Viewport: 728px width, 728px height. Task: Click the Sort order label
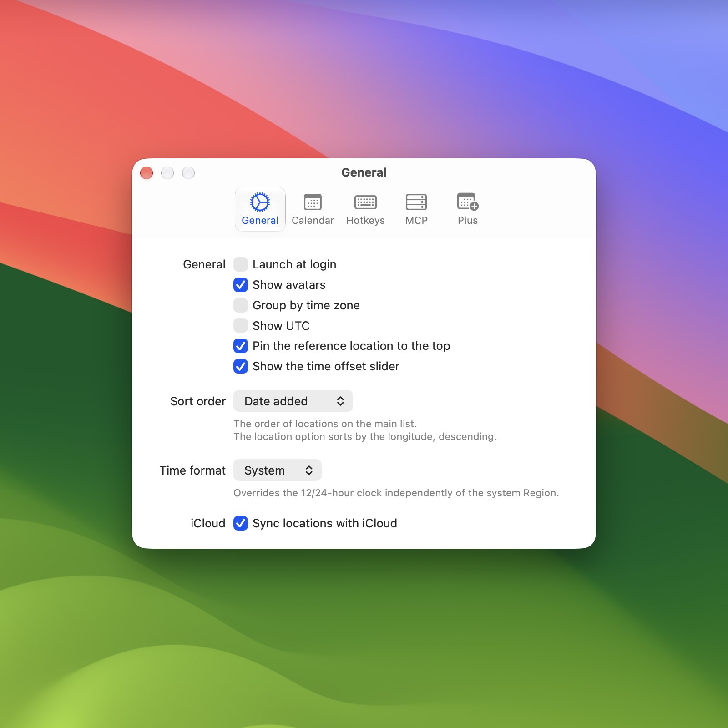coord(198,401)
